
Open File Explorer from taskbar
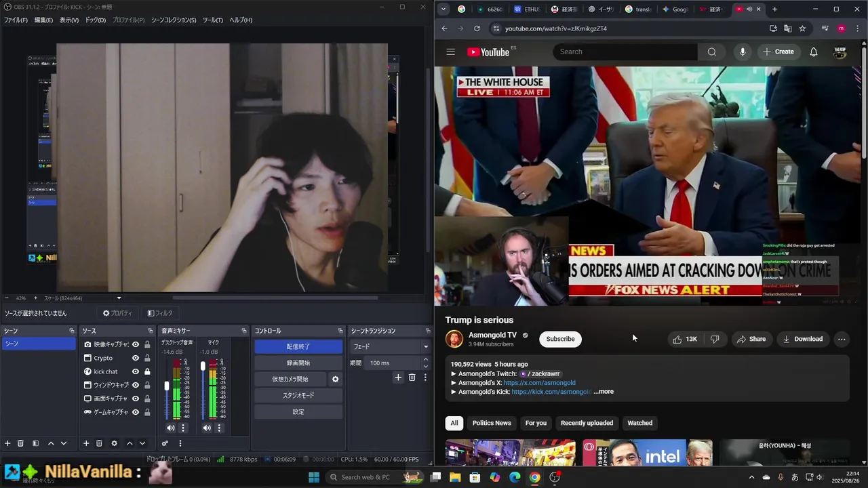pos(455,477)
